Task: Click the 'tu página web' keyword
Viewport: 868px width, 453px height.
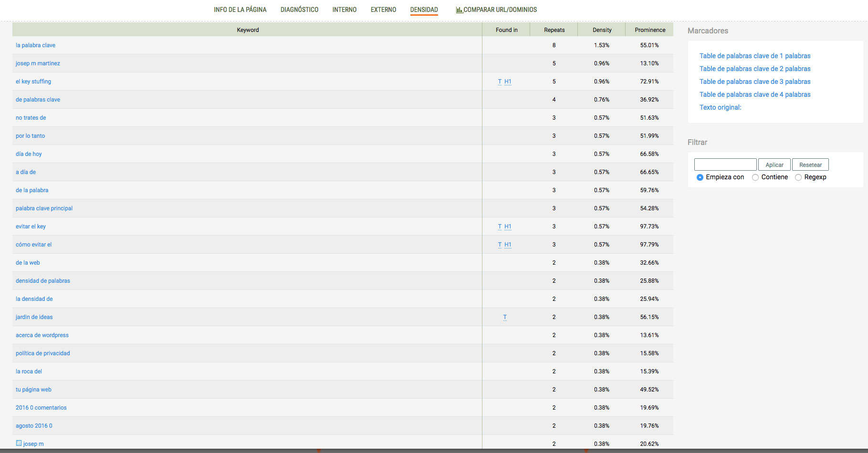Action: pos(33,390)
